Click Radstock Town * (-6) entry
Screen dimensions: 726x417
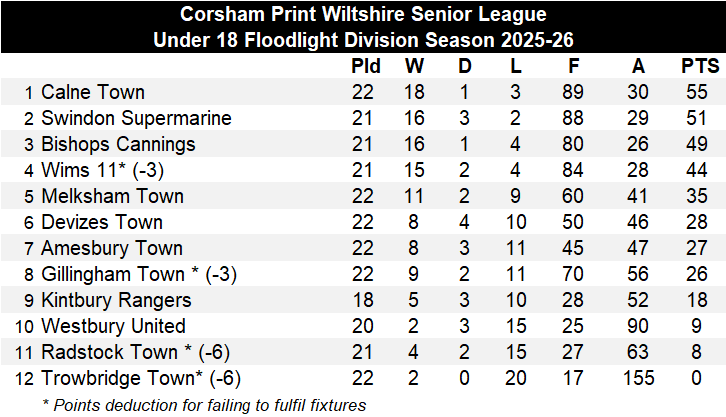136,352
